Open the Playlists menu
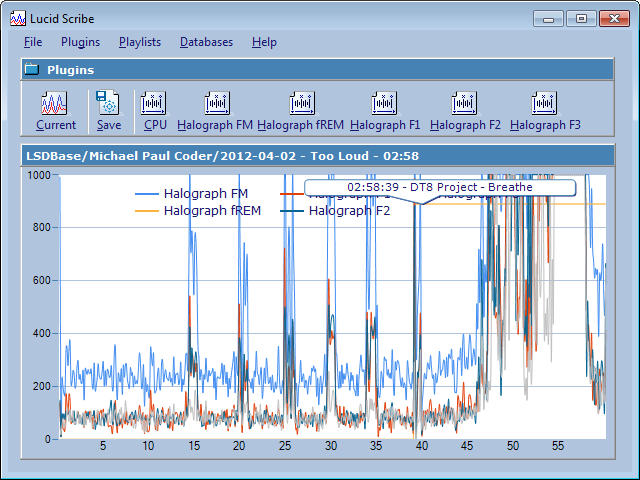This screenshot has width=640, height=480. (139, 42)
